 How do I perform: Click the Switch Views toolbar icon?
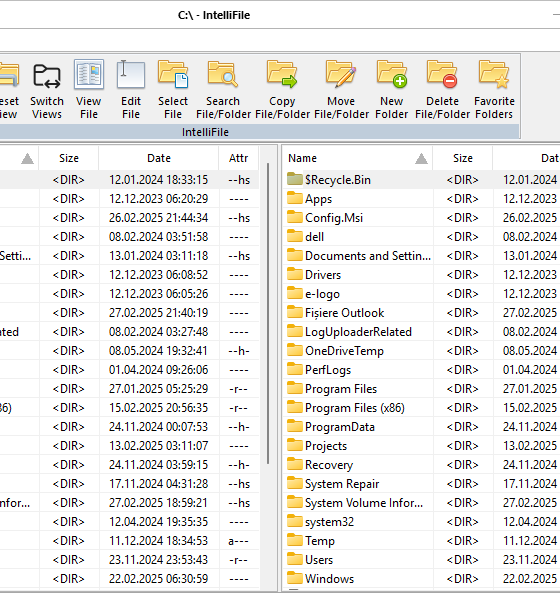pyautogui.click(x=47, y=75)
